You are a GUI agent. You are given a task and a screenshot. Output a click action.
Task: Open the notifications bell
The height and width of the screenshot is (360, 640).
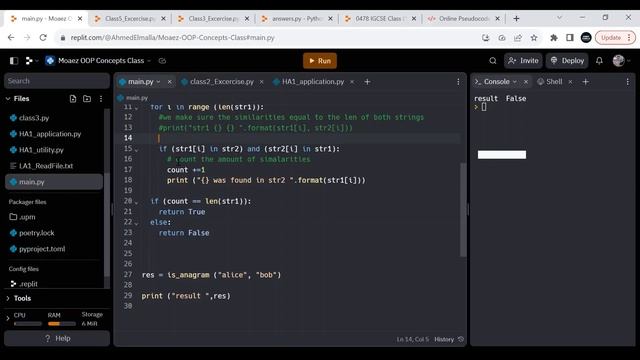coord(599,61)
